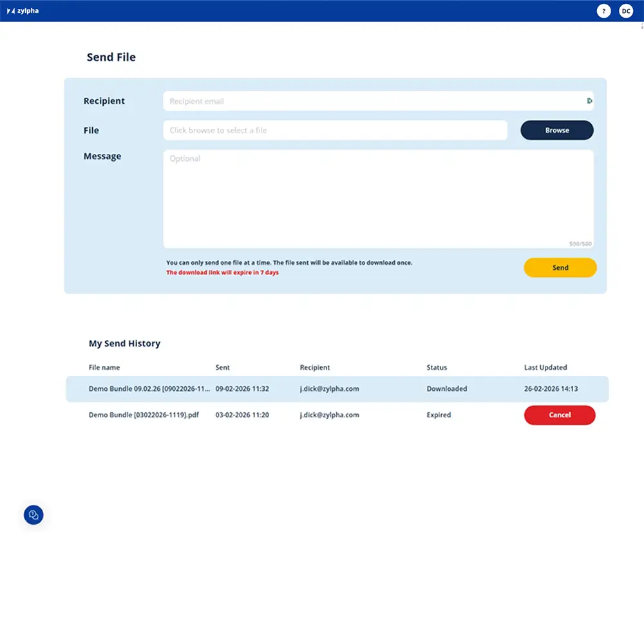This screenshot has width=644, height=644.
Task: Open the chat support bubble at bottom left
Action: point(33,515)
